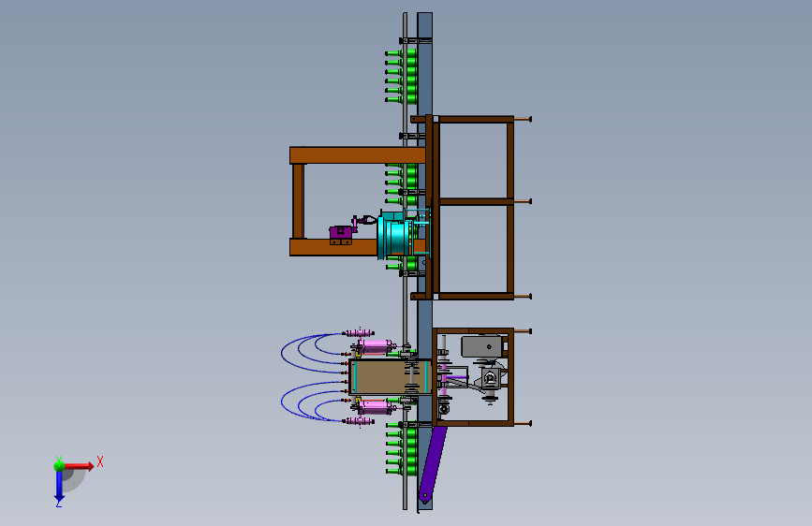Select the orange top beam of the left frame
Screen dimensions: 812x526
click(x=358, y=155)
